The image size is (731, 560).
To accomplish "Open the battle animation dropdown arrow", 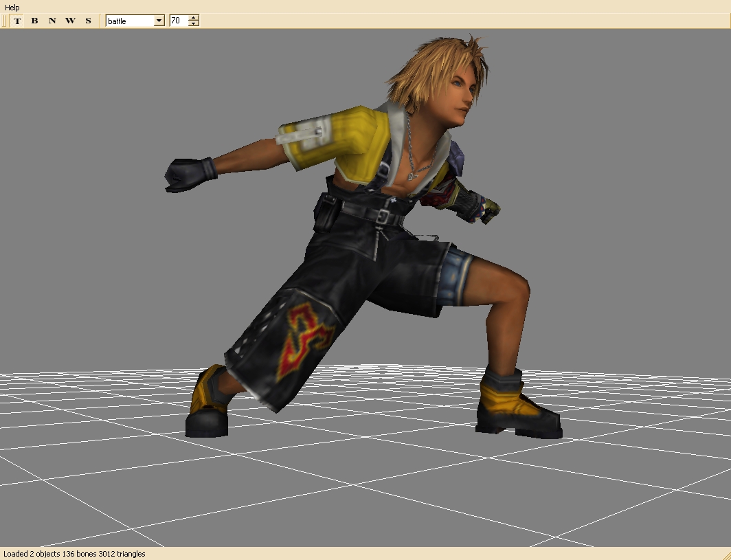I will 159,21.
